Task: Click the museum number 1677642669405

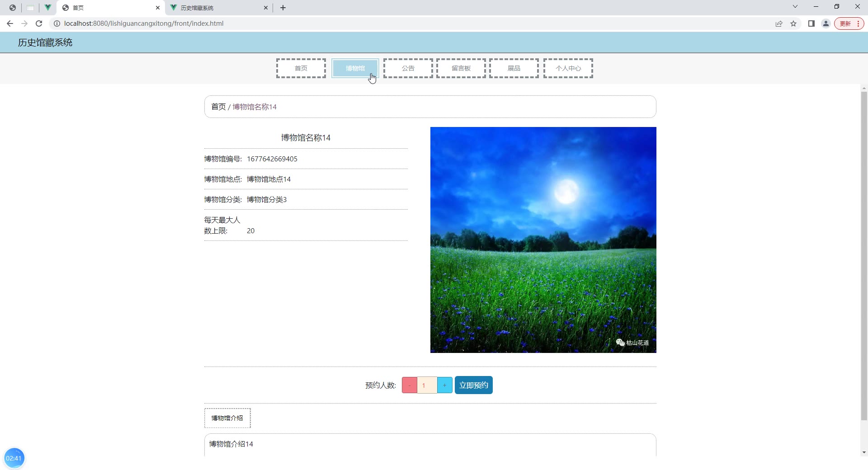Action: coord(272,159)
